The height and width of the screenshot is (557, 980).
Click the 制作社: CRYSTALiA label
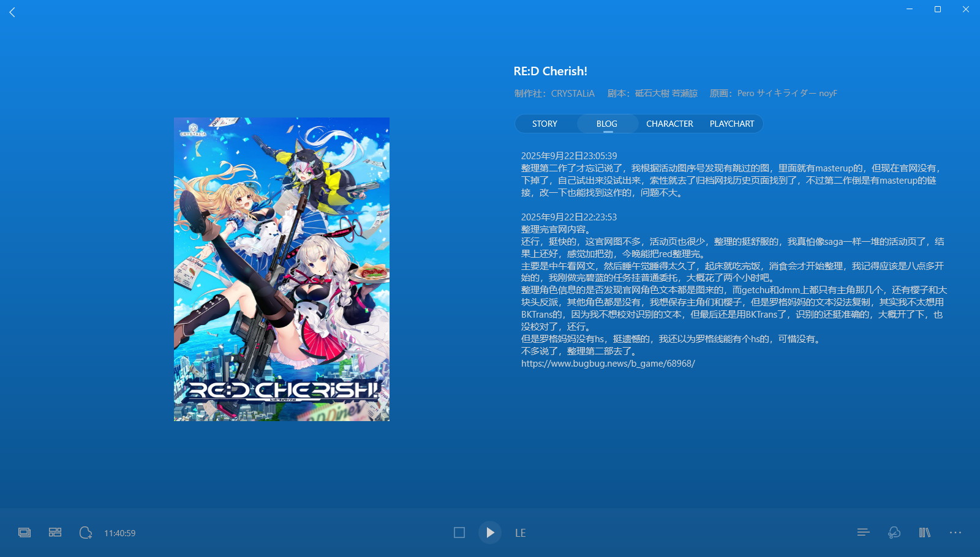tap(554, 94)
